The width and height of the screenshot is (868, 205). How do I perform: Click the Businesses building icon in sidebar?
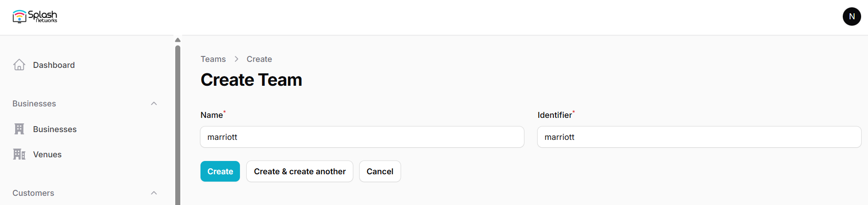(x=19, y=129)
